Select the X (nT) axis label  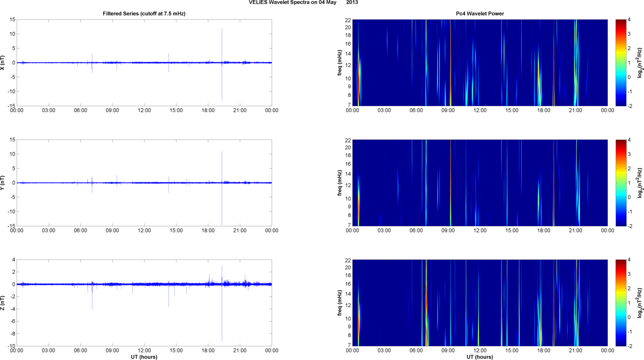(x=3, y=63)
